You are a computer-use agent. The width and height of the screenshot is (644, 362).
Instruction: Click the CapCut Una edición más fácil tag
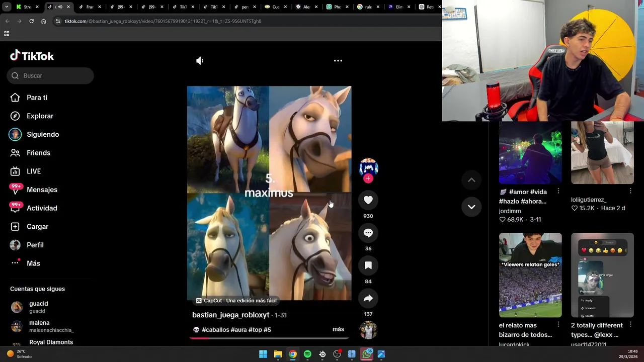point(236,301)
